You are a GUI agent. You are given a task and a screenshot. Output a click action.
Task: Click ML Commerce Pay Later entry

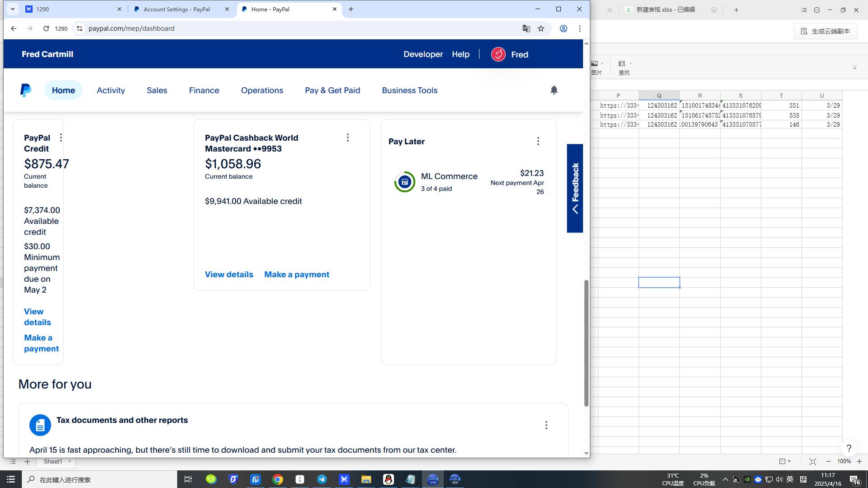[x=469, y=182]
